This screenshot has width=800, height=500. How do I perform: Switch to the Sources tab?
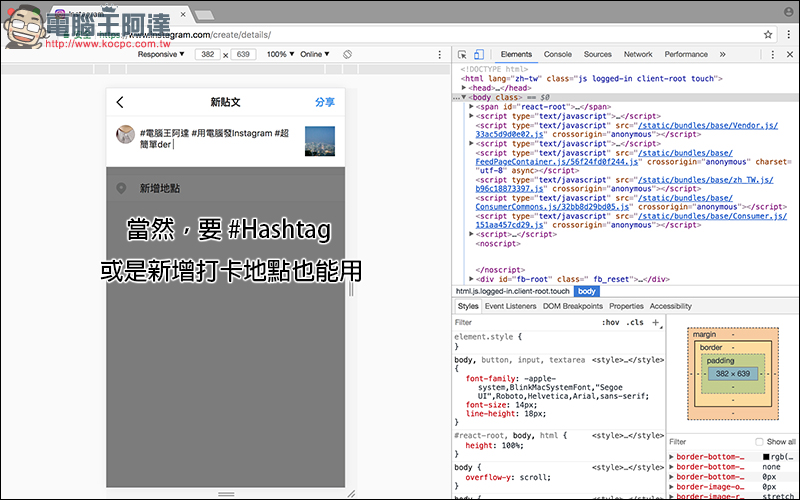pyautogui.click(x=597, y=54)
